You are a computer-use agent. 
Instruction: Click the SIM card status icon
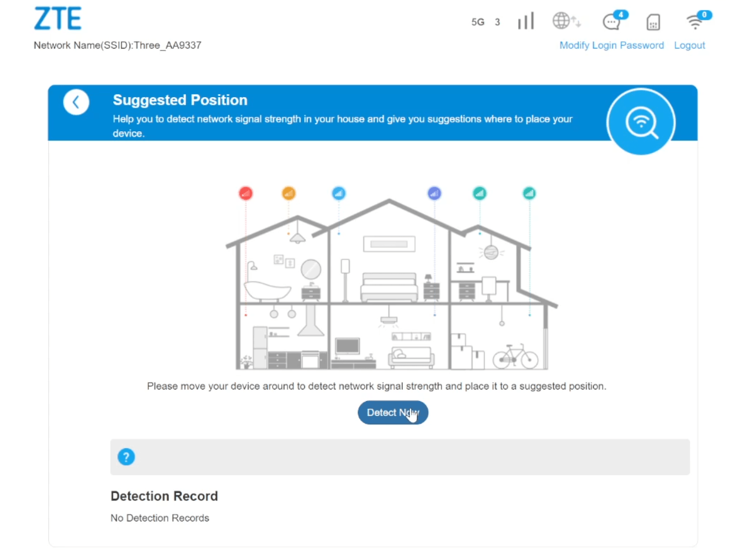point(653,22)
